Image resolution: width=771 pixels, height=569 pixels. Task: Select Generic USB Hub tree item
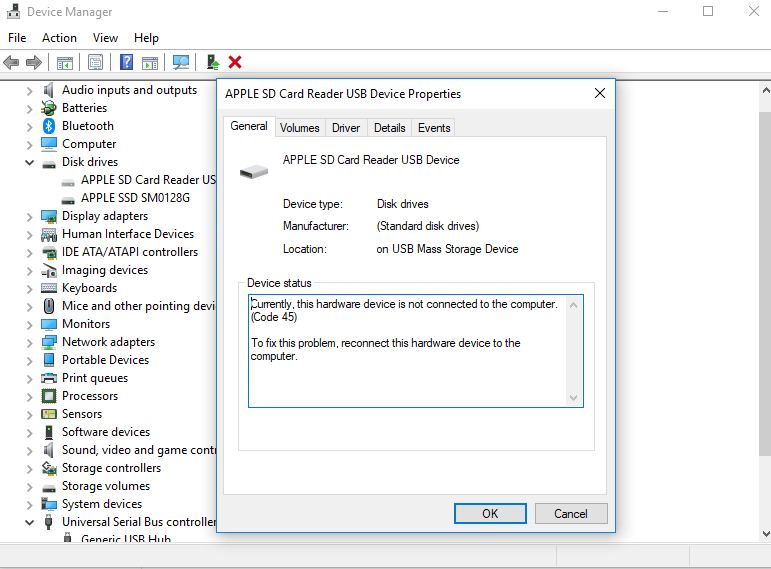point(126,538)
